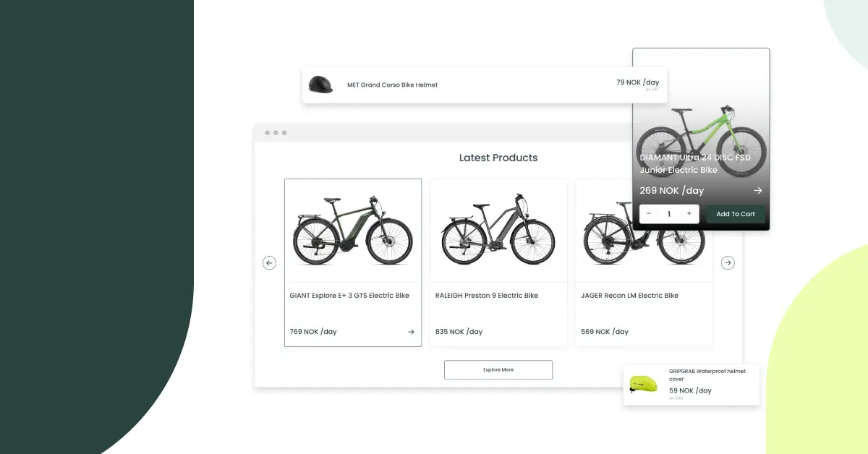This screenshot has width=868, height=454.
Task: Open JAGER Recon LM Electric Bike title
Action: pos(629,296)
